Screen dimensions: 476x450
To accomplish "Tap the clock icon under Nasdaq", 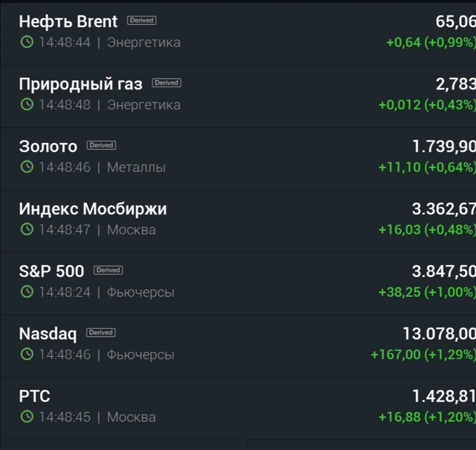I will pyautogui.click(x=27, y=354).
